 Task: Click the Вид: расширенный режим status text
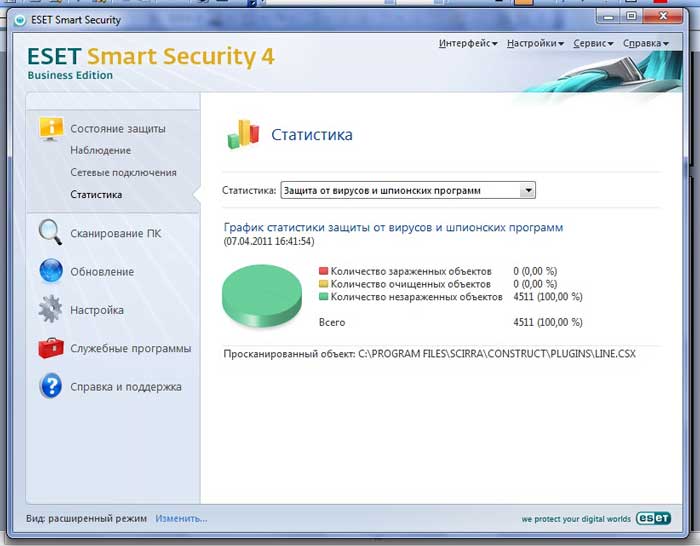(87, 518)
